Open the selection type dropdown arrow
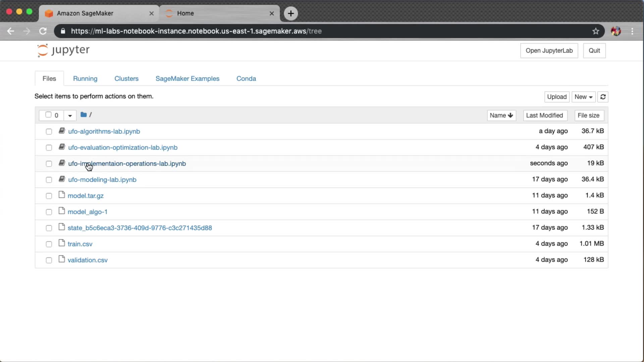 70,115
